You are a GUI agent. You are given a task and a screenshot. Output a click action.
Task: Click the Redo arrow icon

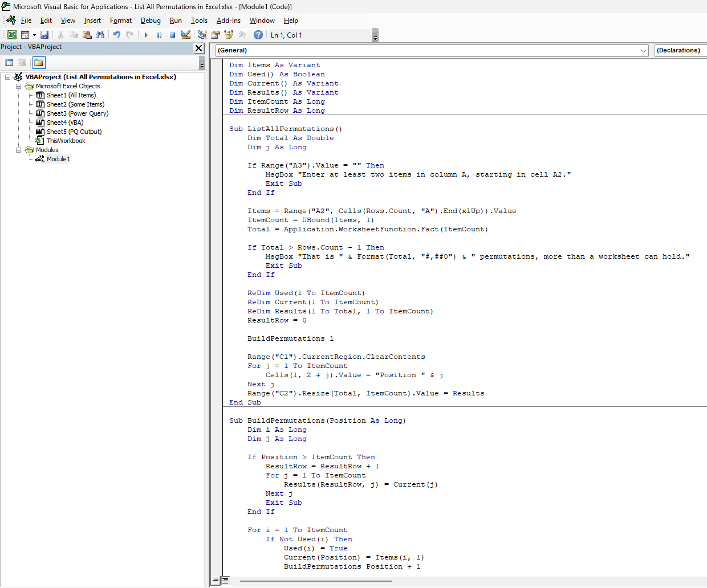130,35
